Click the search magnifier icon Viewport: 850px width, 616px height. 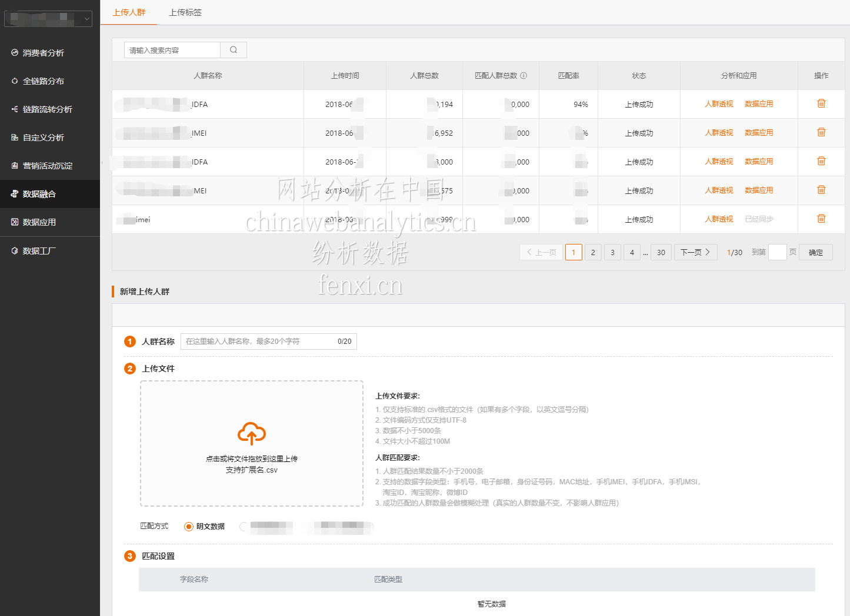pos(234,50)
